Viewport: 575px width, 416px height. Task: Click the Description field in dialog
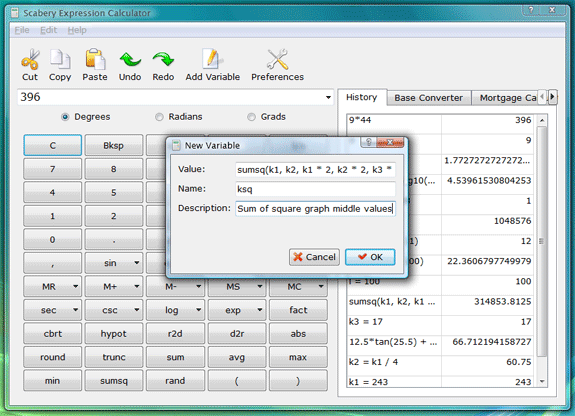[315, 209]
